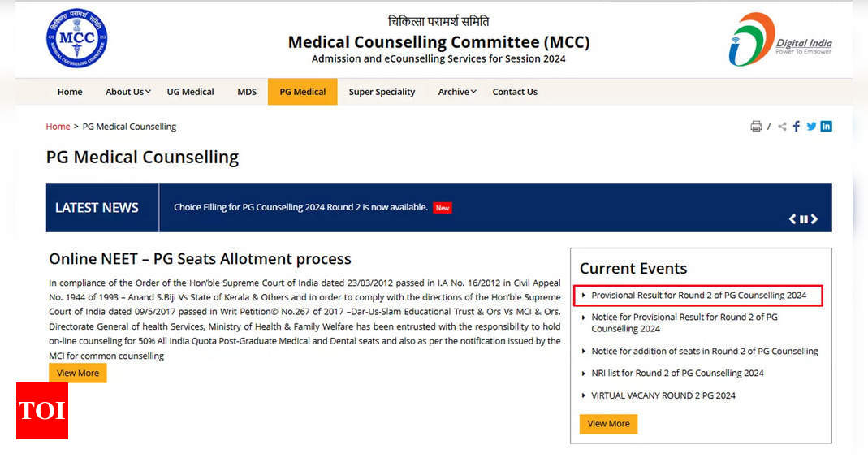Click the print page icon

756,127
